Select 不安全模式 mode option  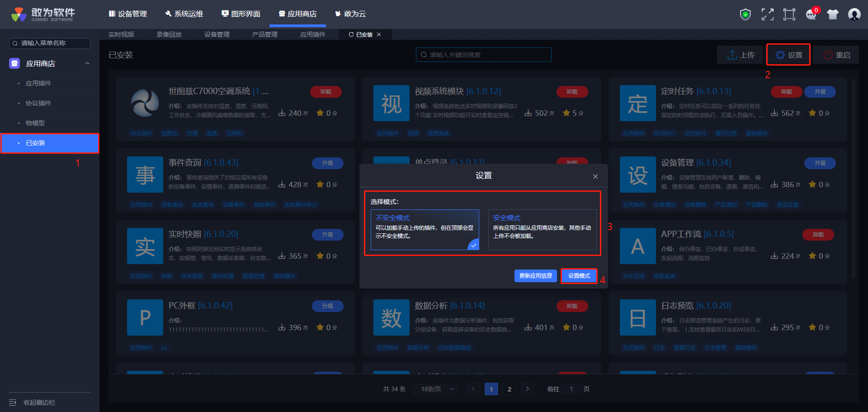[x=425, y=230]
